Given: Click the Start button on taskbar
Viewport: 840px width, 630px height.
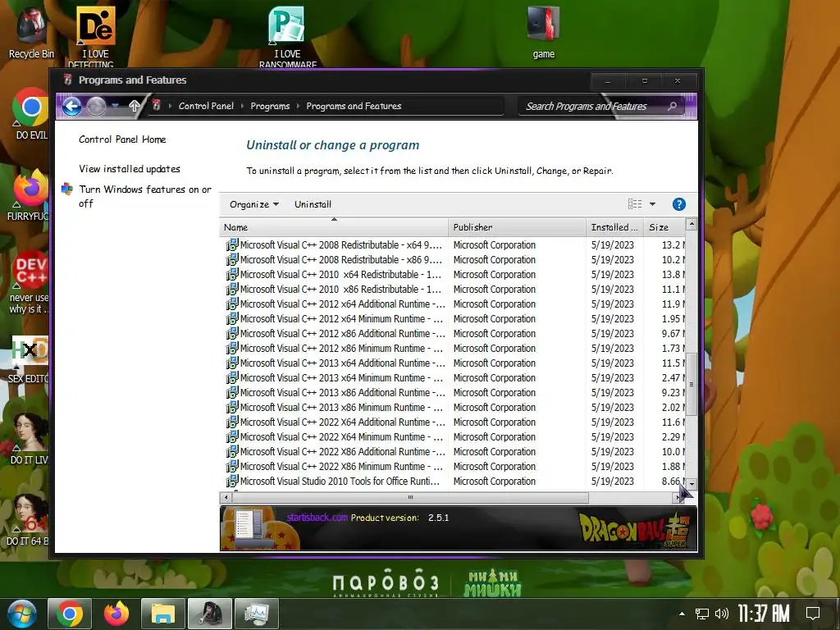Looking at the screenshot, I should click(21, 614).
